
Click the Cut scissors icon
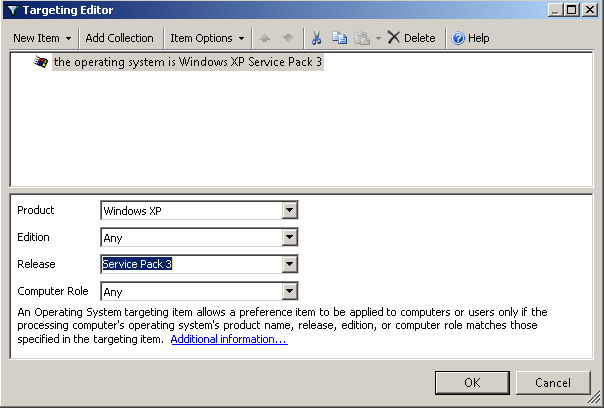point(316,38)
